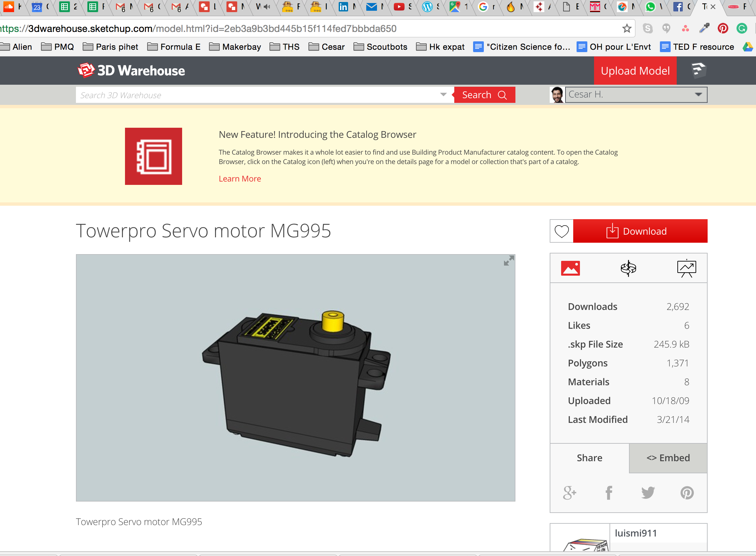Close the current browser tab

(713, 7)
